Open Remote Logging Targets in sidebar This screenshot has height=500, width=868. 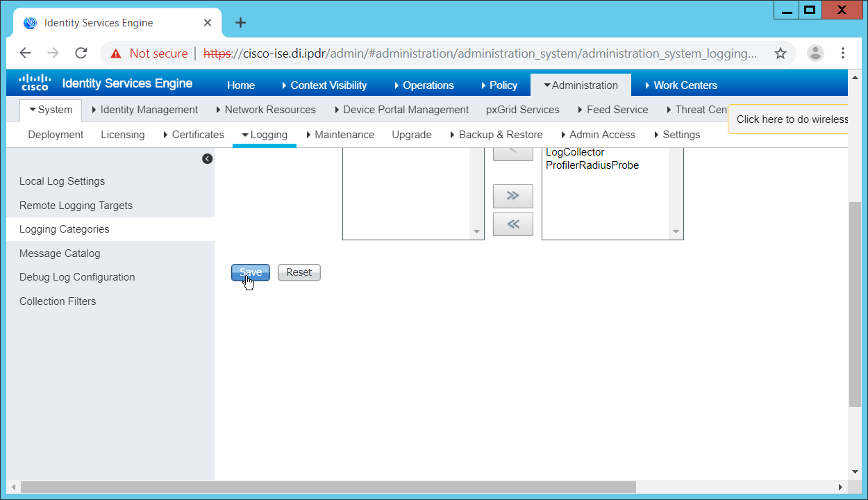pos(76,206)
